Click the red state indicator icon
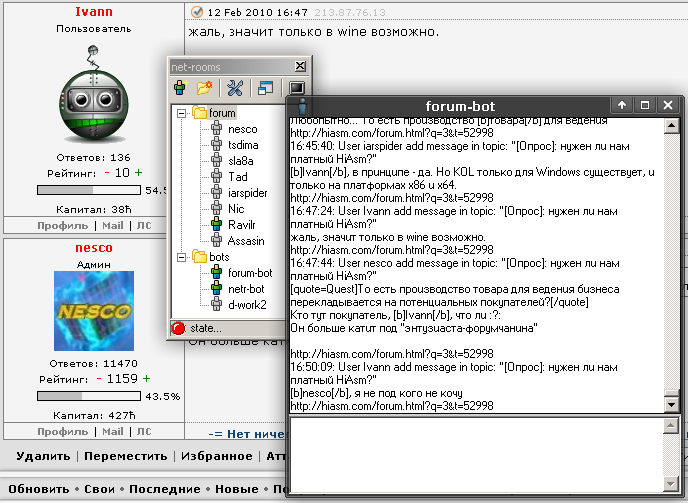This screenshot has width=688, height=503. pos(179,328)
